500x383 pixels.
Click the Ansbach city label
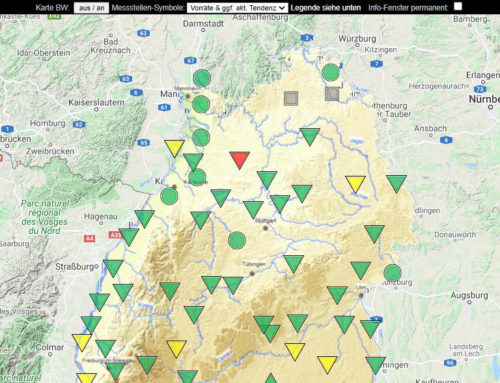pyautogui.click(x=430, y=128)
